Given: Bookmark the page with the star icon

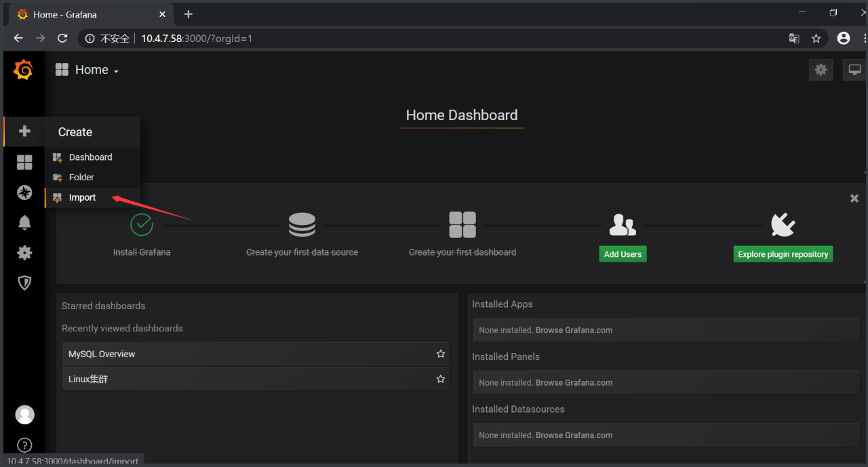Looking at the screenshot, I should [816, 39].
